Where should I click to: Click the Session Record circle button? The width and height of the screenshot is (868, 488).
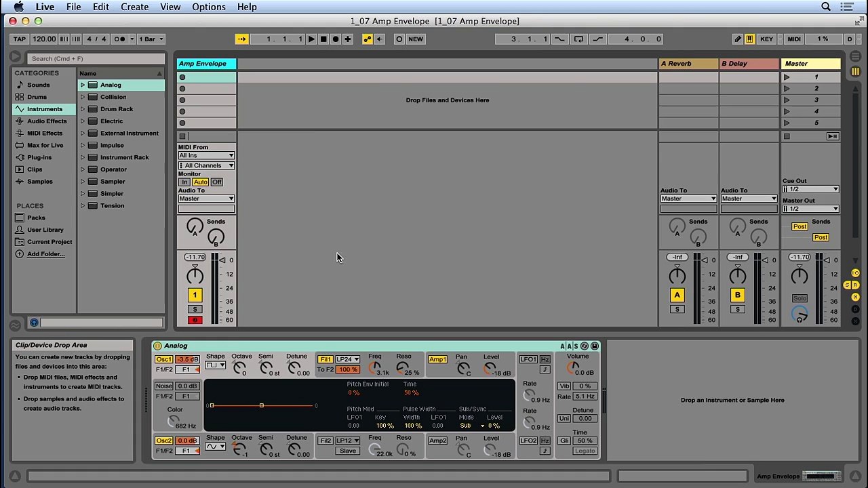(399, 39)
